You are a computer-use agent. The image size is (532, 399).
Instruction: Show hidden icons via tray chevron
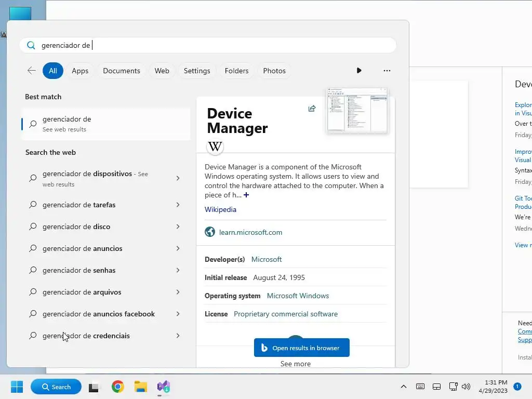tap(403, 386)
